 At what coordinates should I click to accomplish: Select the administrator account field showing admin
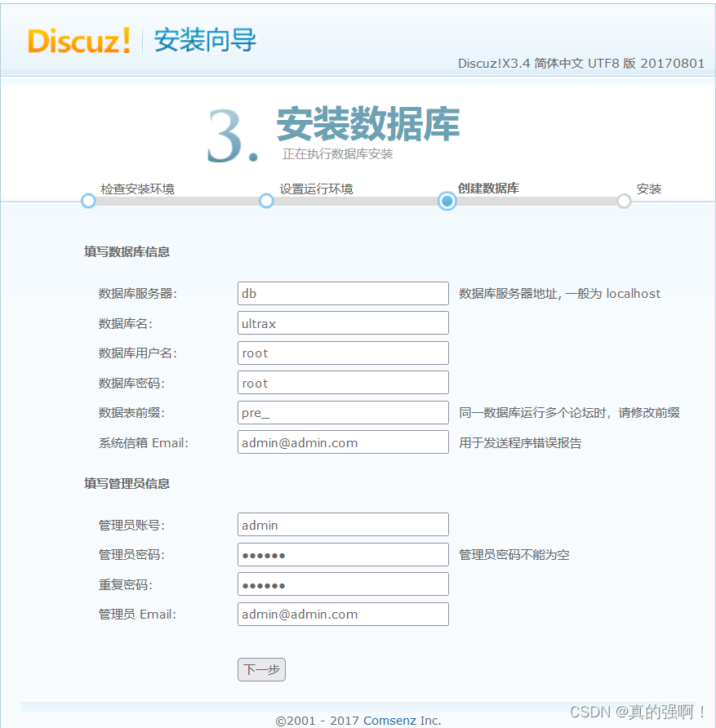coord(342,524)
